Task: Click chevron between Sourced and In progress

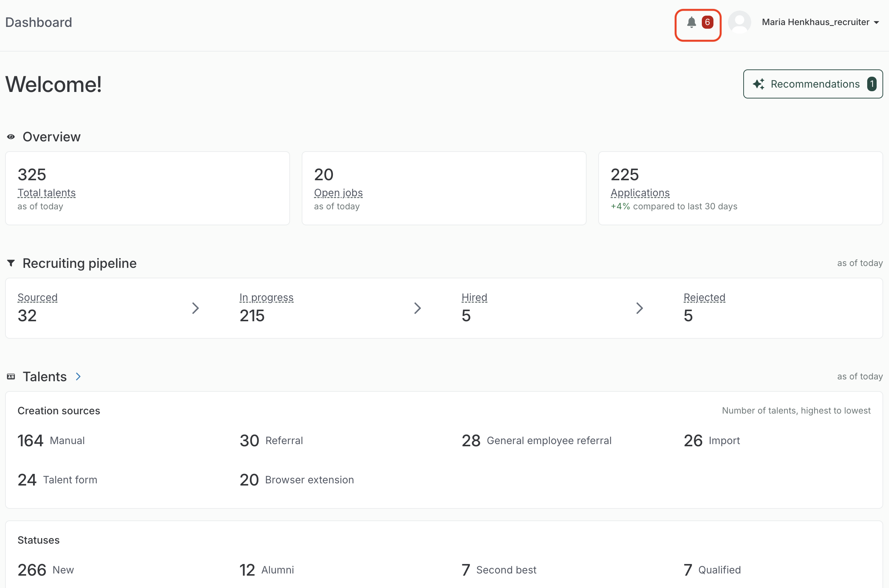Action: (x=195, y=308)
